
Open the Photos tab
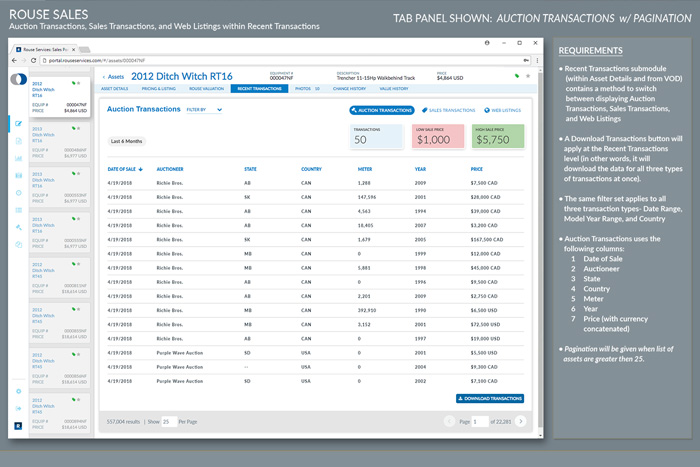pos(307,89)
